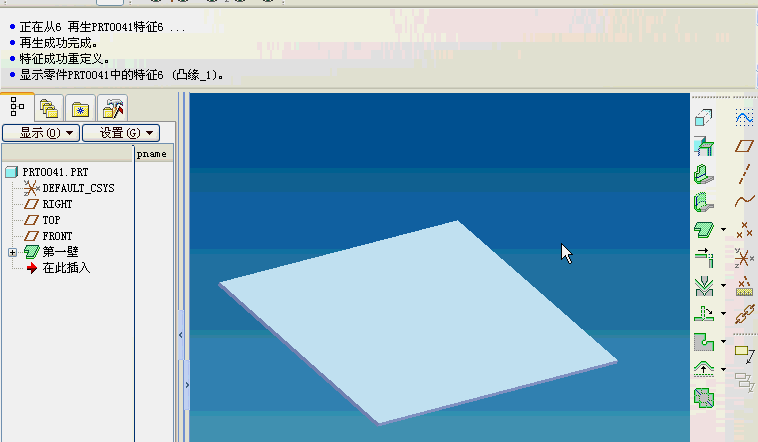
Task: Activate the Bend tool icon
Action: 704,285
